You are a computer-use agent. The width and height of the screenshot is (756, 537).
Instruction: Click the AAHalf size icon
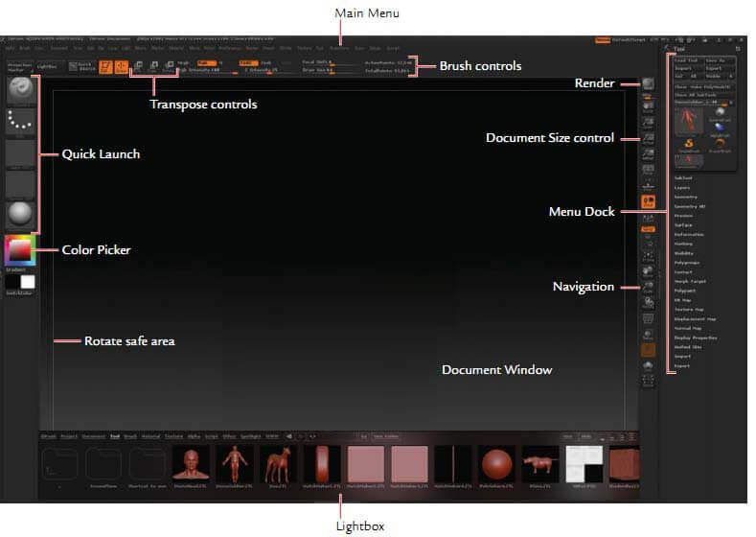coord(648,154)
